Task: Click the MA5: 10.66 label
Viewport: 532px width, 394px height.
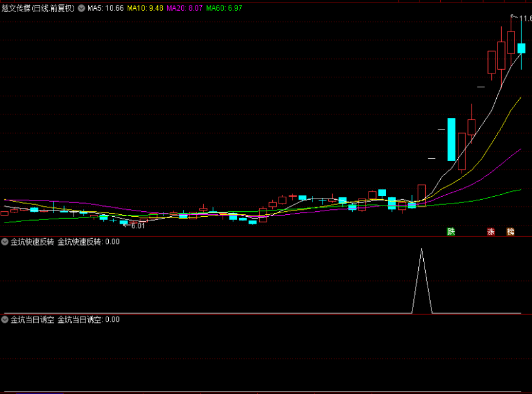Action: [x=106, y=8]
